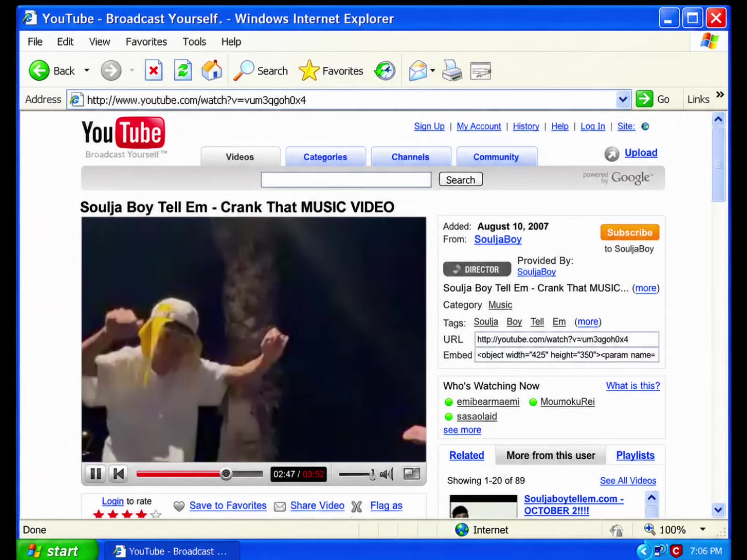747x560 pixels.
Task: Open the Help menu
Action: 231,41
